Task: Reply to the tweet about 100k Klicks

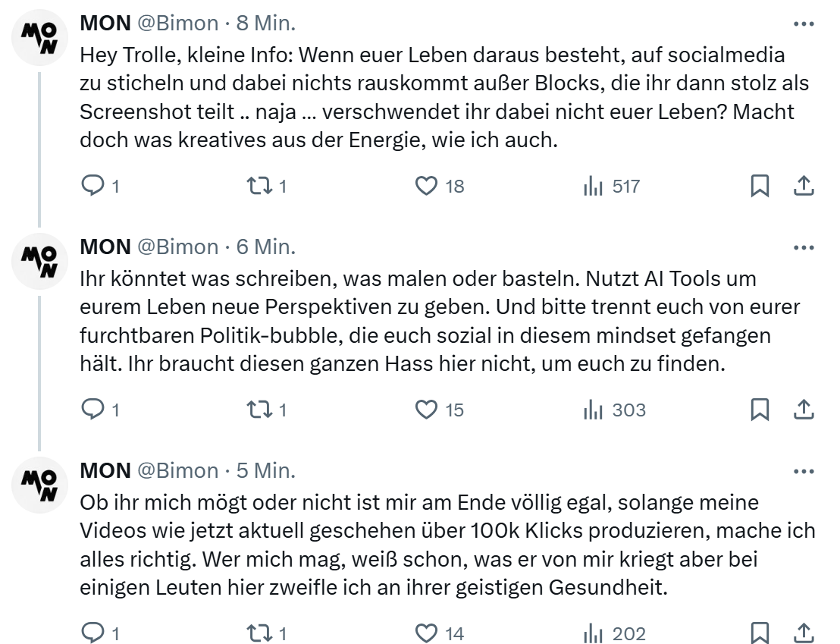Action: click(x=92, y=633)
